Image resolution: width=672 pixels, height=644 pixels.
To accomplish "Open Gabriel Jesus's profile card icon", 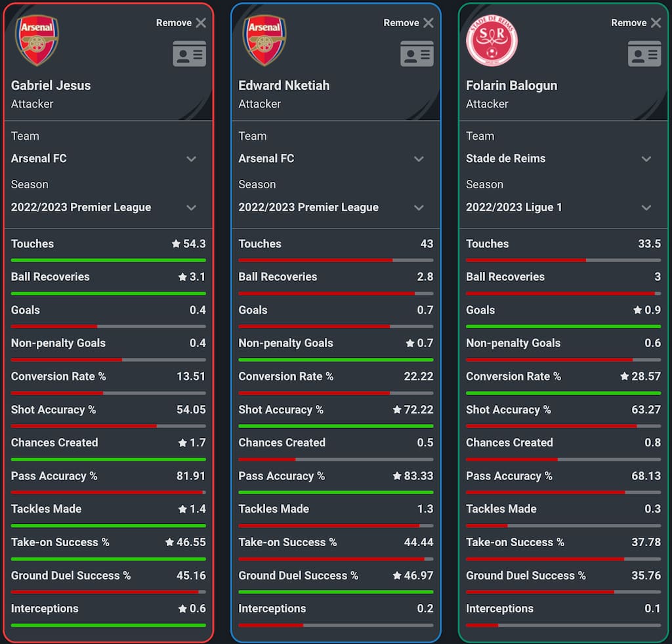I will (190, 54).
